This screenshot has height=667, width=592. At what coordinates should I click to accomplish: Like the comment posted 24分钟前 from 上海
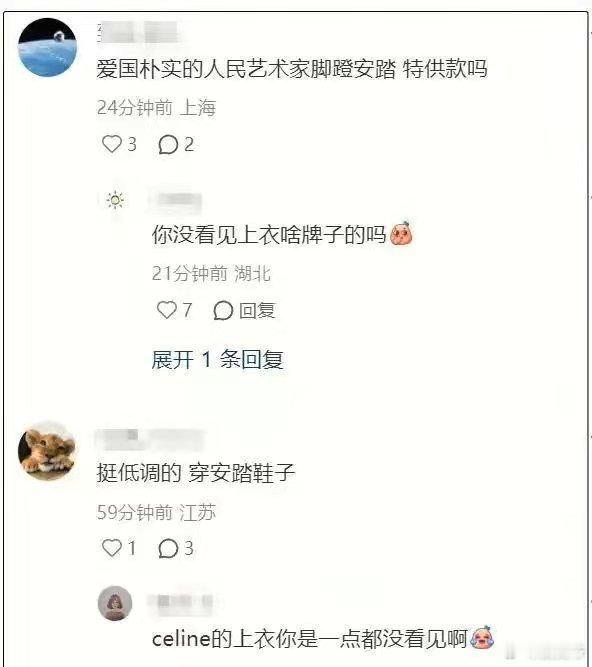pos(112,144)
